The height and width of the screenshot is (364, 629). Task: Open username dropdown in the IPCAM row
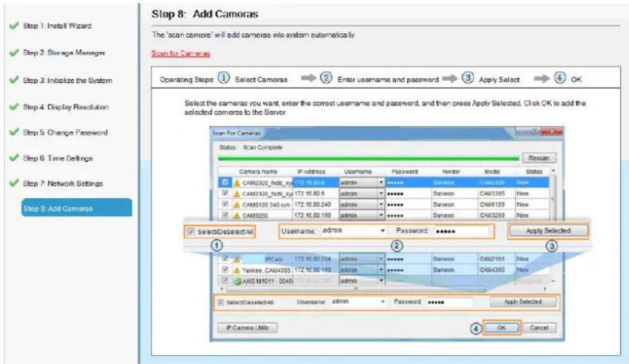tap(381, 259)
